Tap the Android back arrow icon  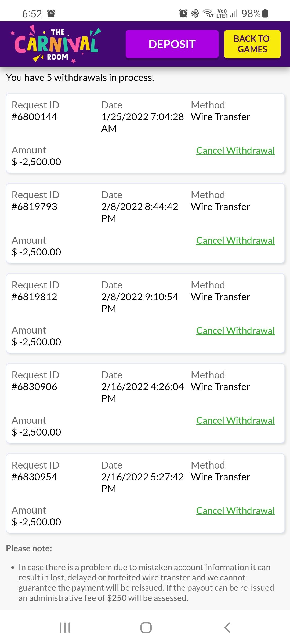tap(227, 628)
